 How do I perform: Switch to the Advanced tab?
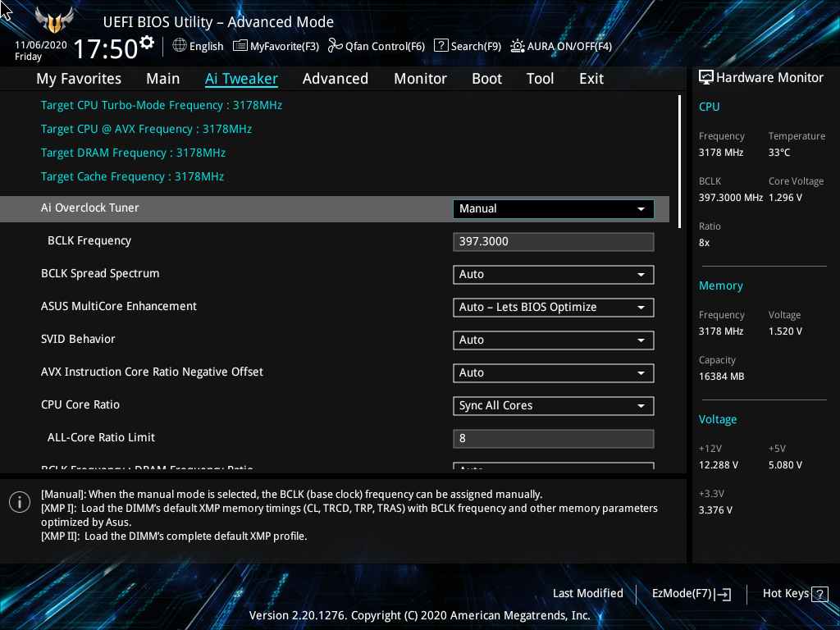(336, 79)
